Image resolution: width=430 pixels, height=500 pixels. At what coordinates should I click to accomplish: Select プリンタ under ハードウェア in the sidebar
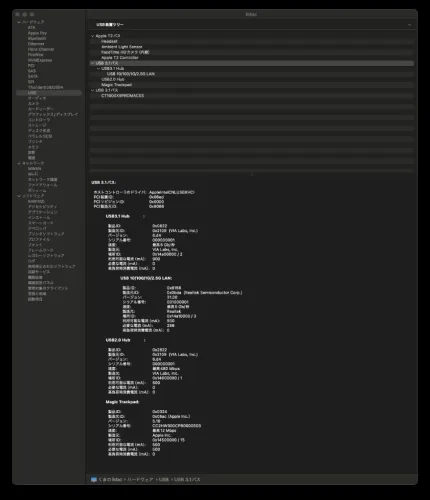tap(35, 142)
